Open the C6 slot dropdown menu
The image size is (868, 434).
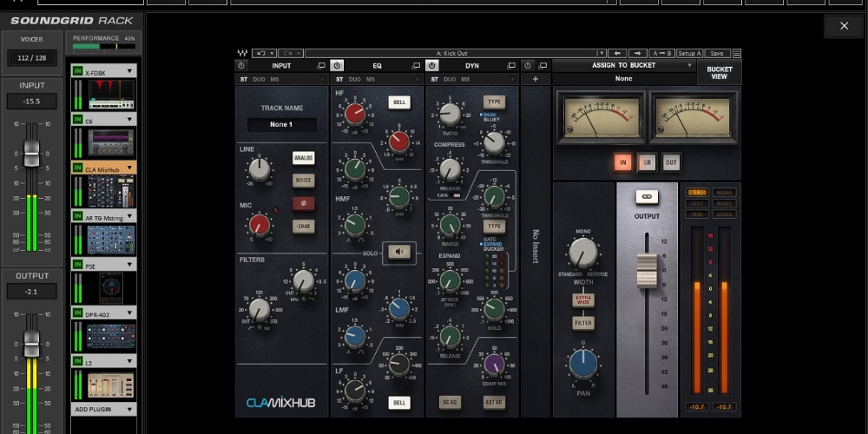coord(129,120)
